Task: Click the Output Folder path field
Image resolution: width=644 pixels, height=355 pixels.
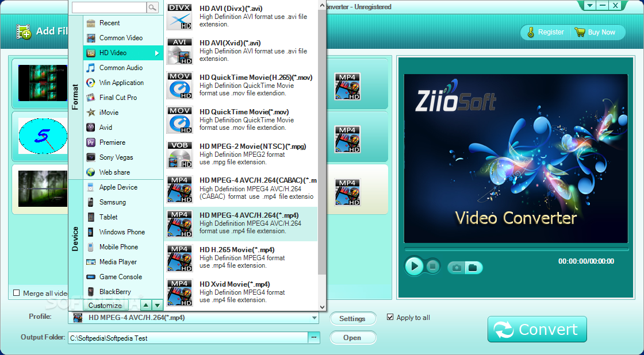Action: (188, 338)
